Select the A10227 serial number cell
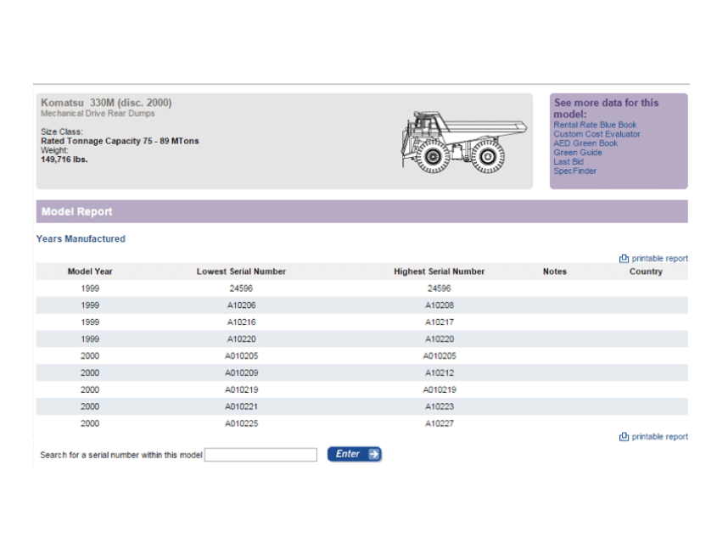The height and width of the screenshot is (560, 728). [x=439, y=423]
